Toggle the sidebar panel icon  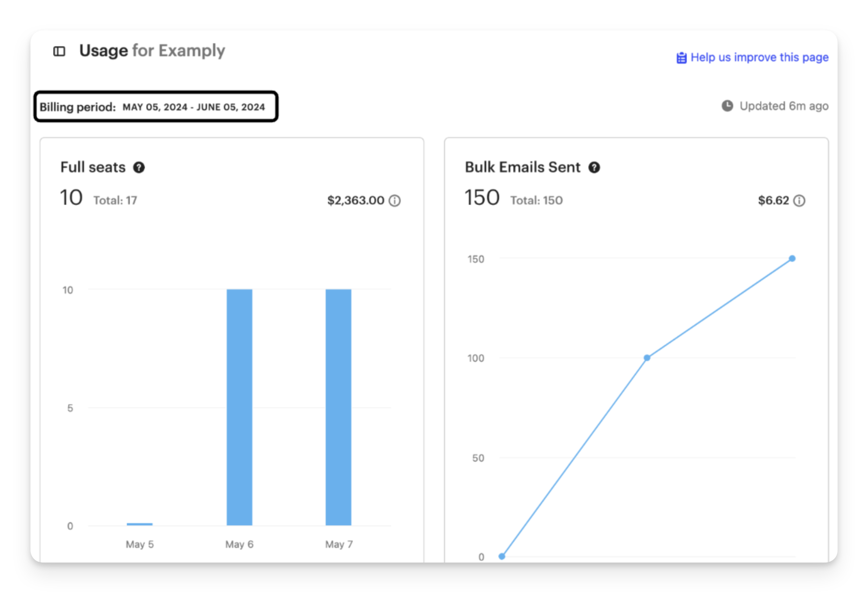59,52
